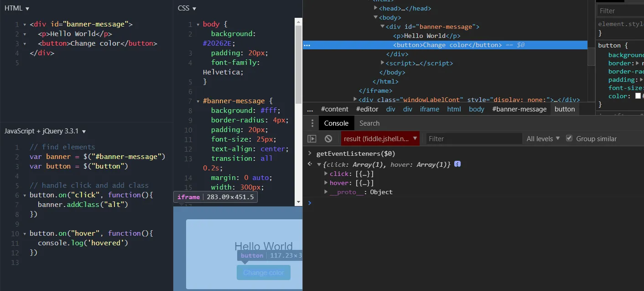Expand the windowLabelCont div node
The width and height of the screenshot is (644, 291).
(355, 99)
